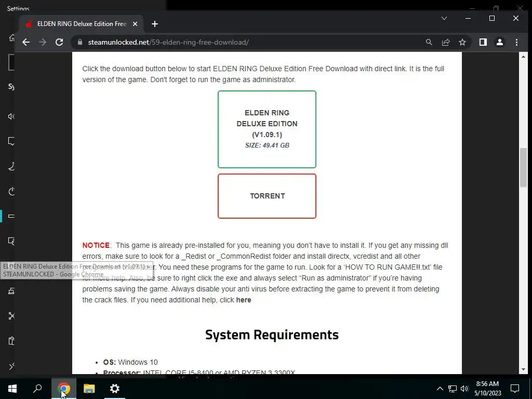Image resolution: width=532 pixels, height=399 pixels.
Task: Open the taskbar clock and date
Action: point(487,389)
